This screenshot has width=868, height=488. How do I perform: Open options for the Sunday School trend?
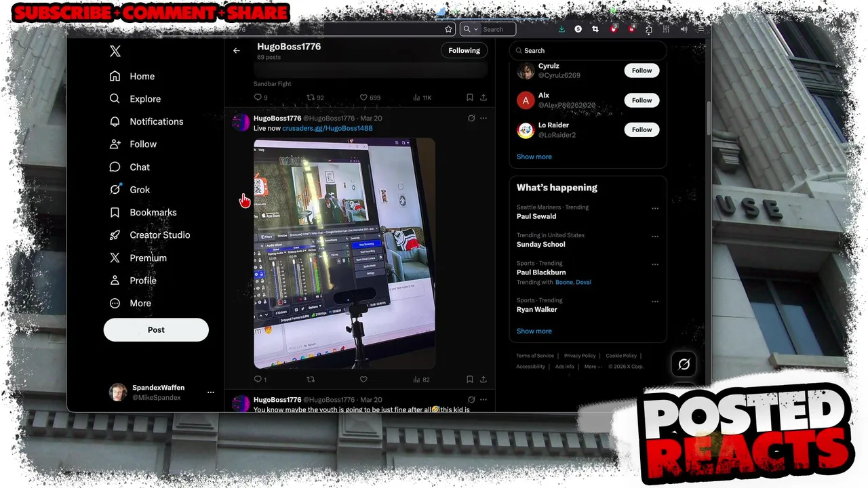coord(655,237)
